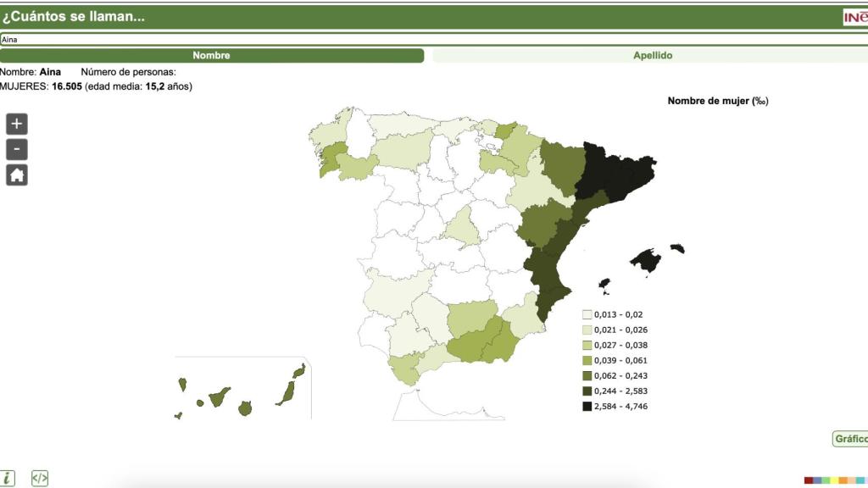Click the embed code icon
Image resolution: width=868 pixels, height=488 pixels.
click(40, 479)
